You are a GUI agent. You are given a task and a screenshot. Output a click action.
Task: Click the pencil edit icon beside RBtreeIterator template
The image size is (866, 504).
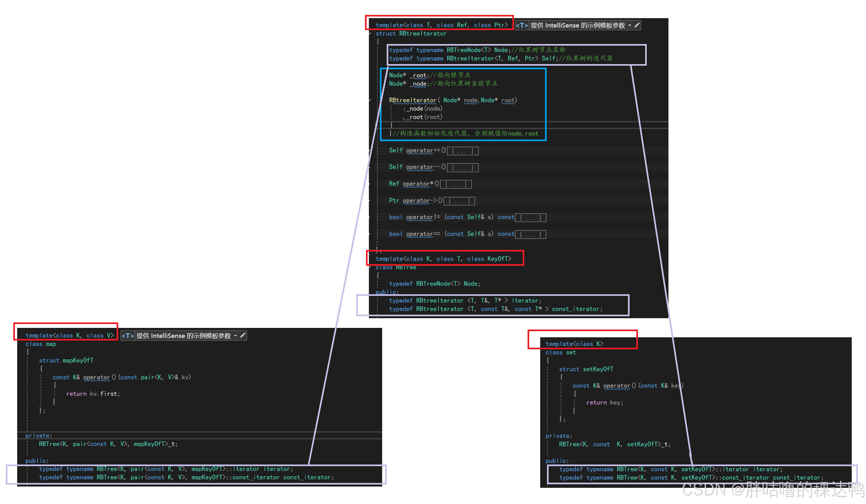tap(636, 26)
